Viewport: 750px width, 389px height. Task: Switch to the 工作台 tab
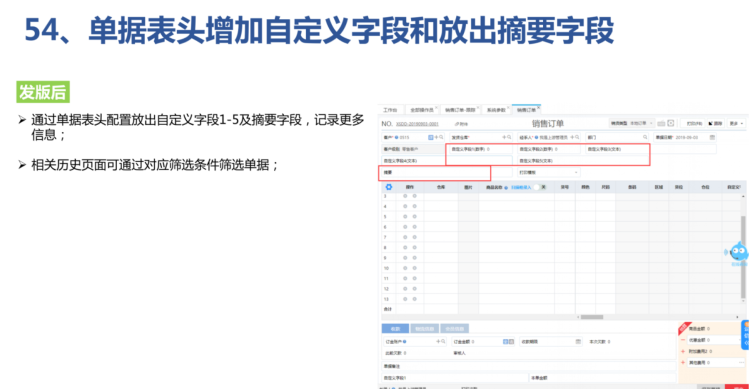pos(390,110)
